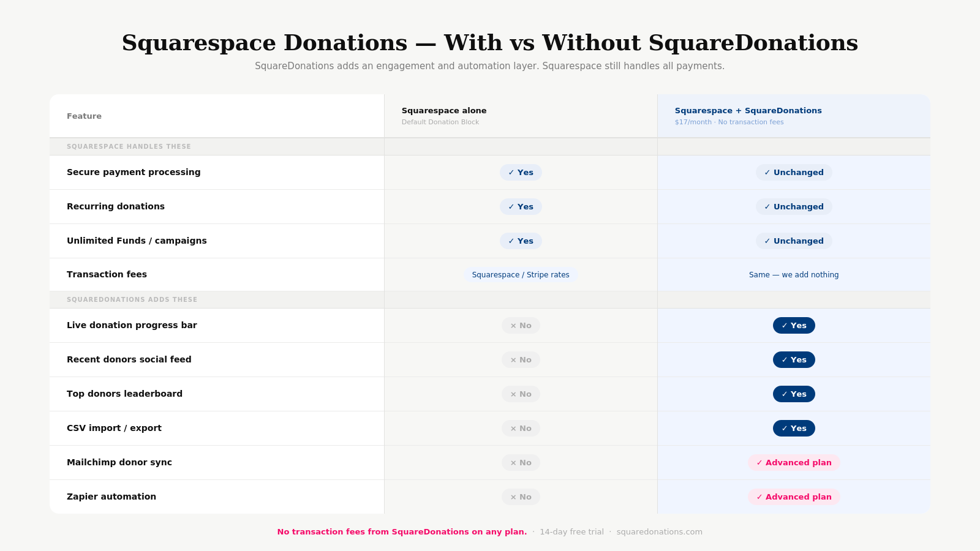Image resolution: width=980 pixels, height=551 pixels.
Task: Click the Default Donation Block subheading
Action: point(440,122)
